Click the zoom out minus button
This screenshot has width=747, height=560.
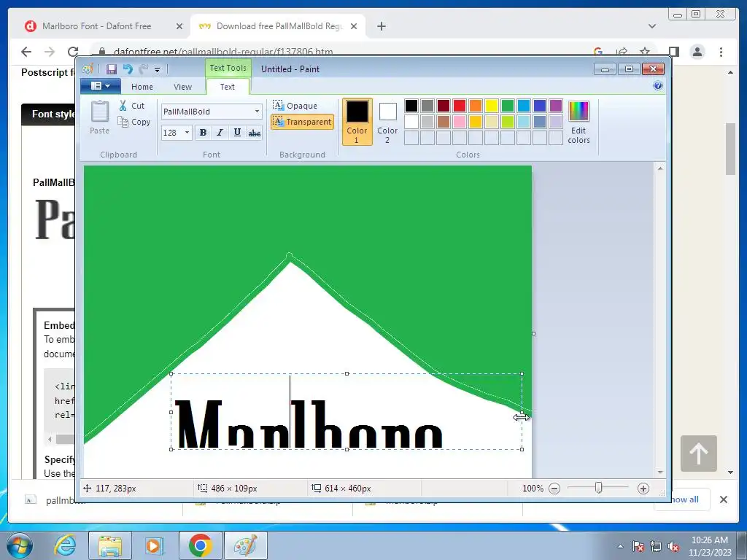554,489
